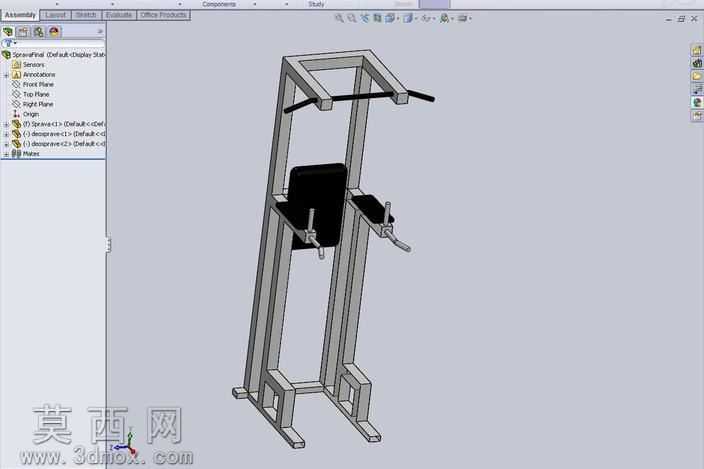Switch to the Layout tab

tap(56, 15)
